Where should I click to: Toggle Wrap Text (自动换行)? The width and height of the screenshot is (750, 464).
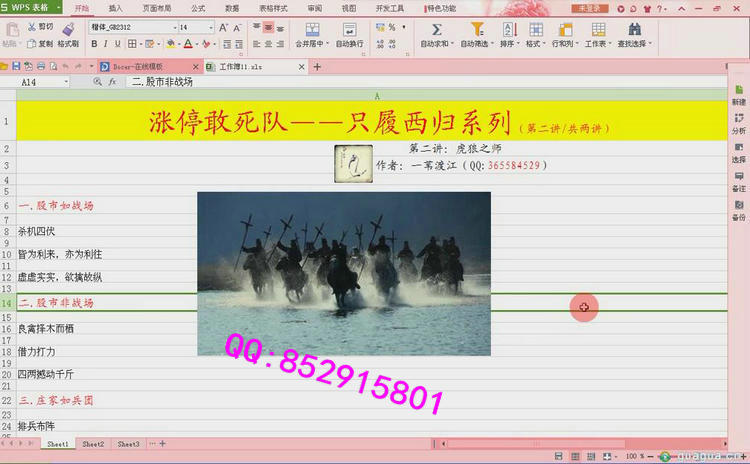[x=349, y=30]
